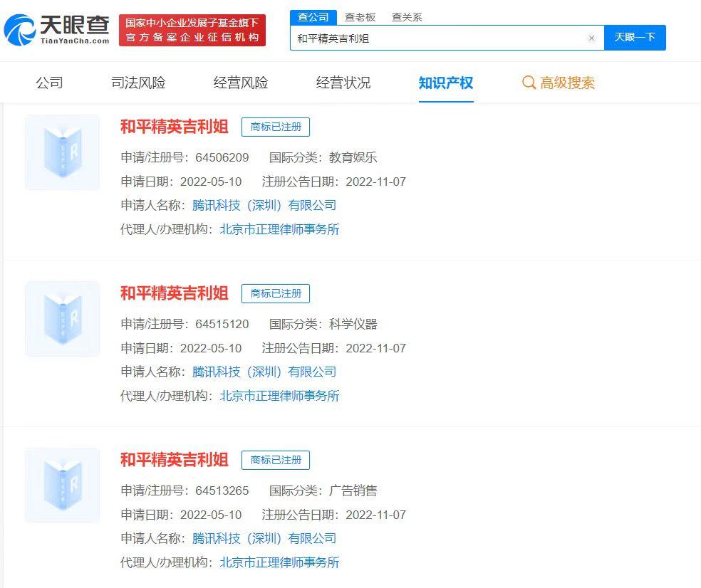Switch to the 司法风险 tab
The image size is (701, 588).
138,83
